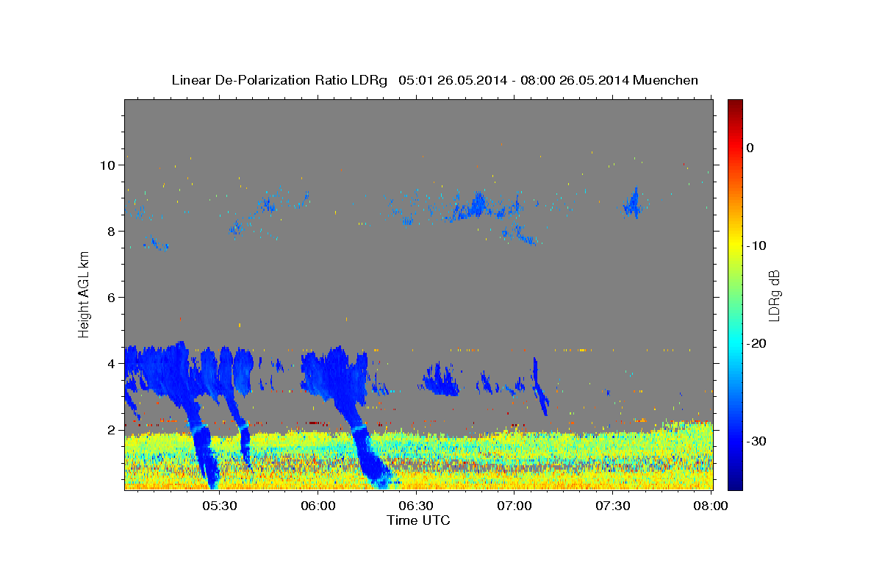Click the height tick label 4
The width and height of the screenshot is (882, 588).
[x=112, y=364]
